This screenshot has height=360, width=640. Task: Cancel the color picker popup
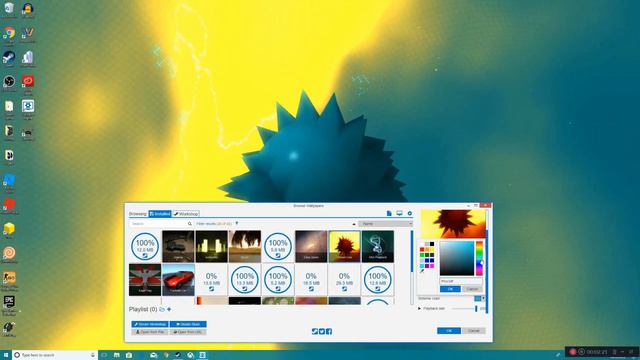click(x=472, y=289)
